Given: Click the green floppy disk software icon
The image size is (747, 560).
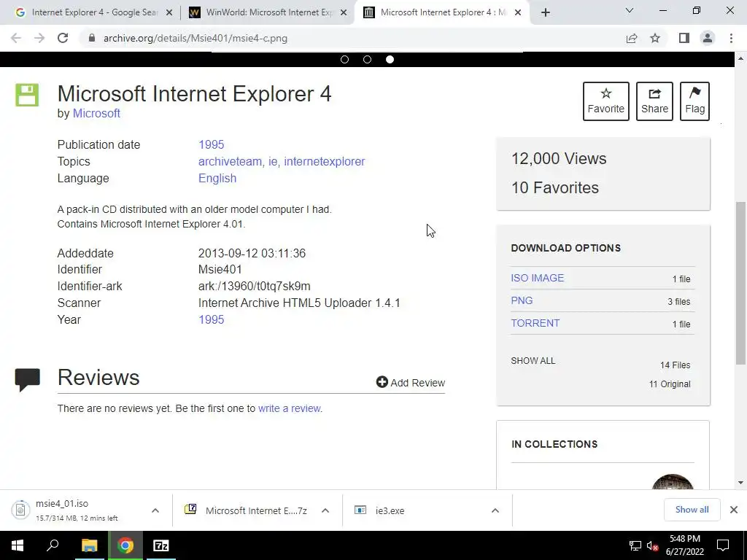Looking at the screenshot, I should click(27, 95).
